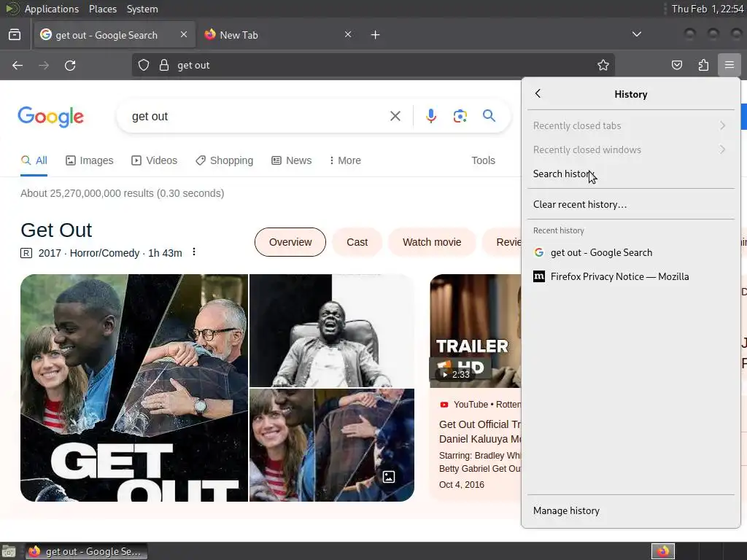Open Firefox Privacy Notice — Mozilla history entry
Image resolution: width=747 pixels, height=560 pixels.
(x=631, y=276)
